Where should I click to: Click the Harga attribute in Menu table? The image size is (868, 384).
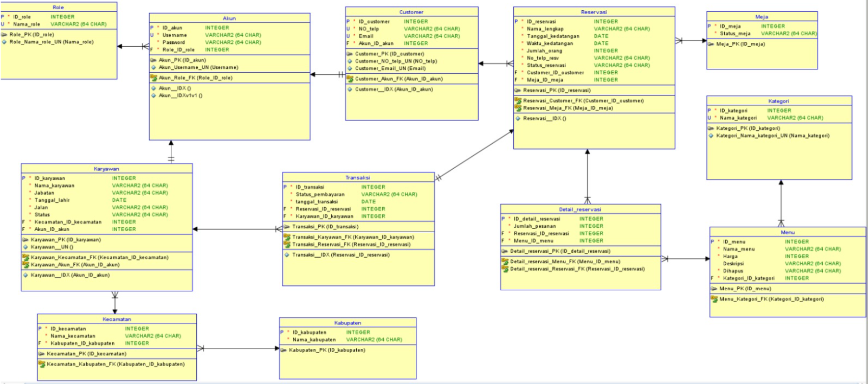[x=730, y=256]
